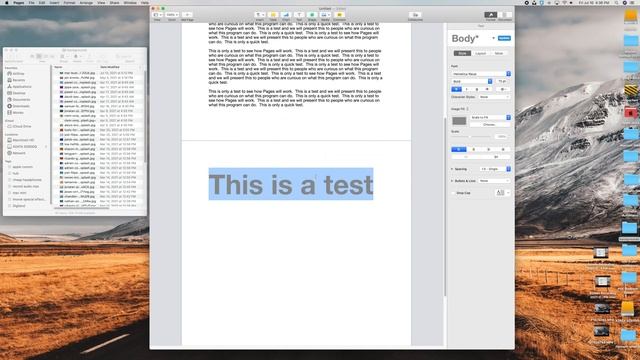This screenshot has width=640, height=360.
Task: Select left text alignment
Action: click(x=459, y=149)
